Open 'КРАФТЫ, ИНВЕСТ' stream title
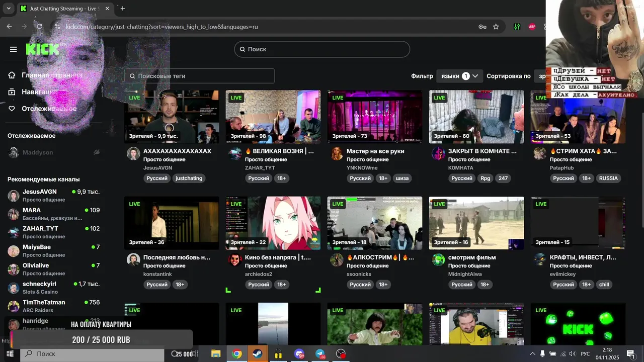Image resolution: width=644 pixels, height=362 pixels. (583, 257)
